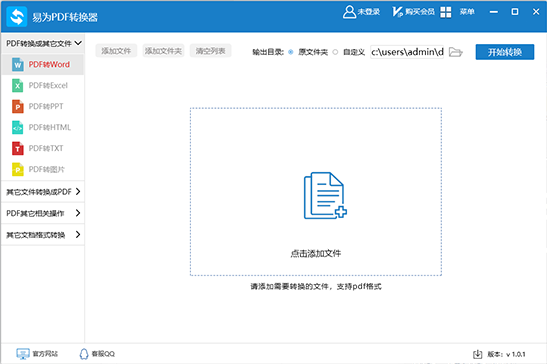The image size is (547, 364).
Task: Click the browse output folder icon
Action: pos(456,52)
